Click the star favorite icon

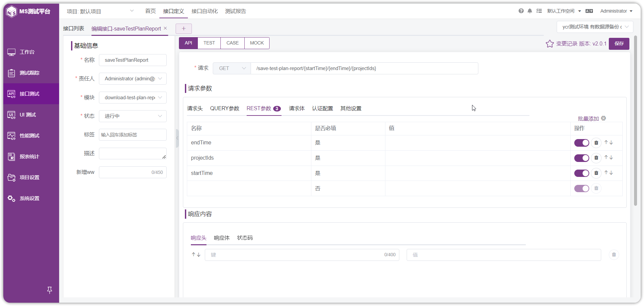[550, 43]
